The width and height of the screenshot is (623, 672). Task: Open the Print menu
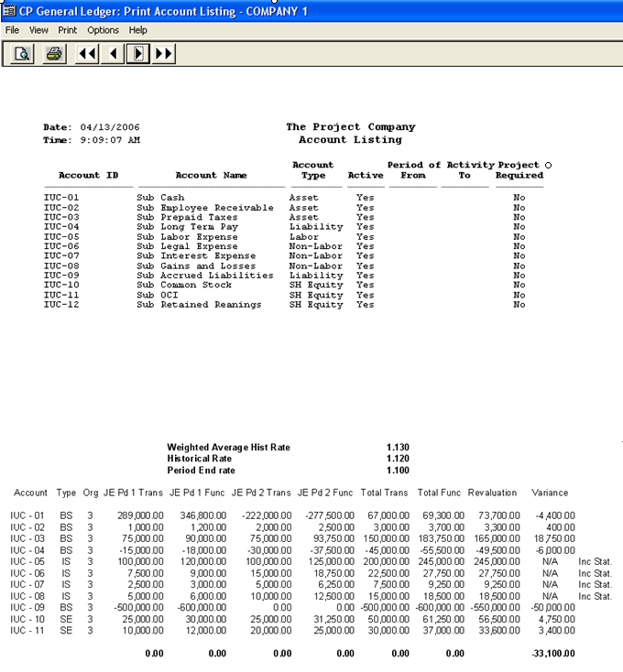coord(68,30)
